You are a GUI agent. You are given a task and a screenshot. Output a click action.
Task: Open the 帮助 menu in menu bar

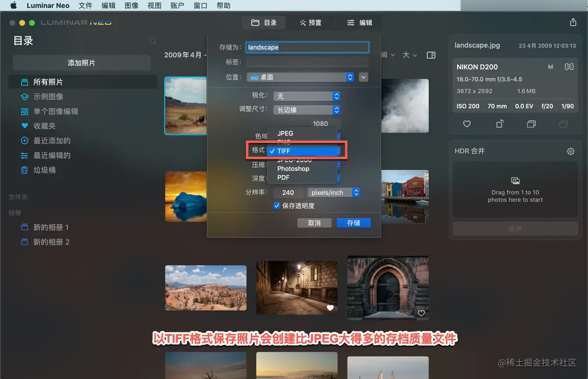click(x=223, y=6)
